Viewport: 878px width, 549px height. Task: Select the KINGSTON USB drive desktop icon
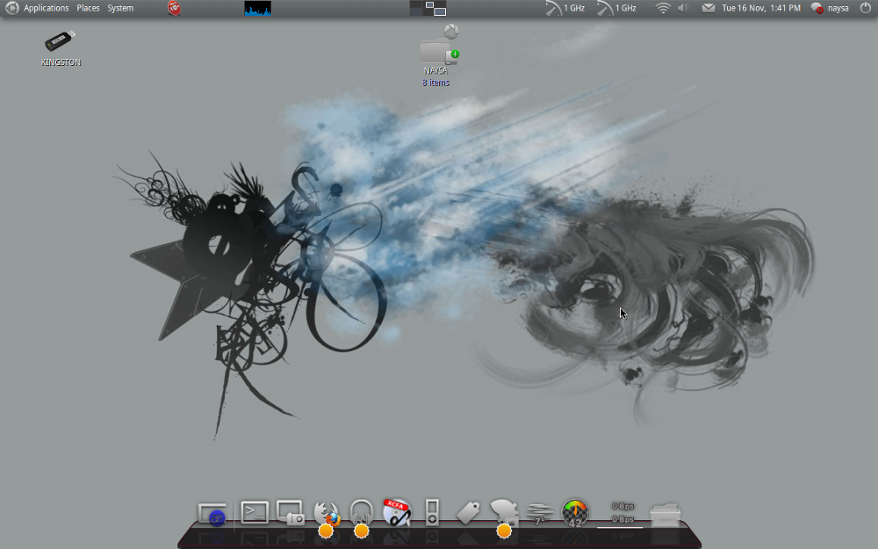click(60, 49)
